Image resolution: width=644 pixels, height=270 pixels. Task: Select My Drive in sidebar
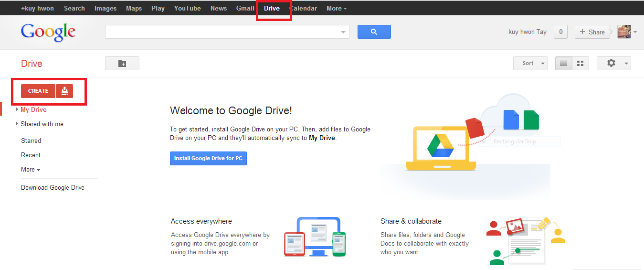(x=33, y=109)
